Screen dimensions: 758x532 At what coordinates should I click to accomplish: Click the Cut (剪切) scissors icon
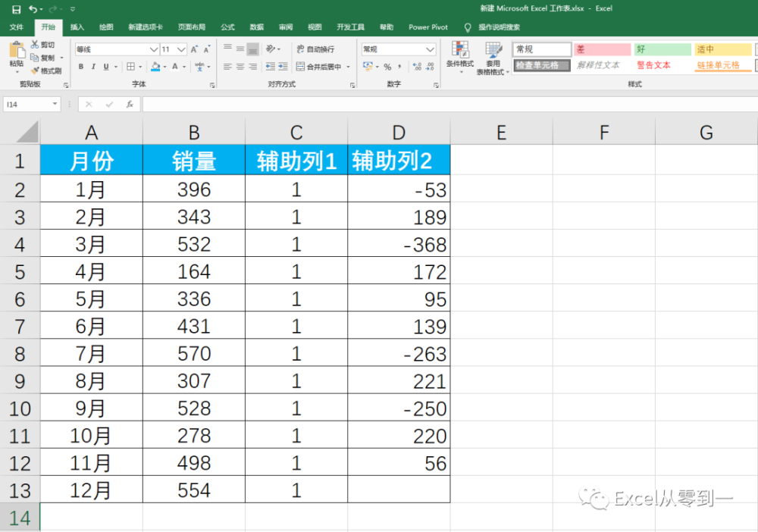click(x=35, y=45)
